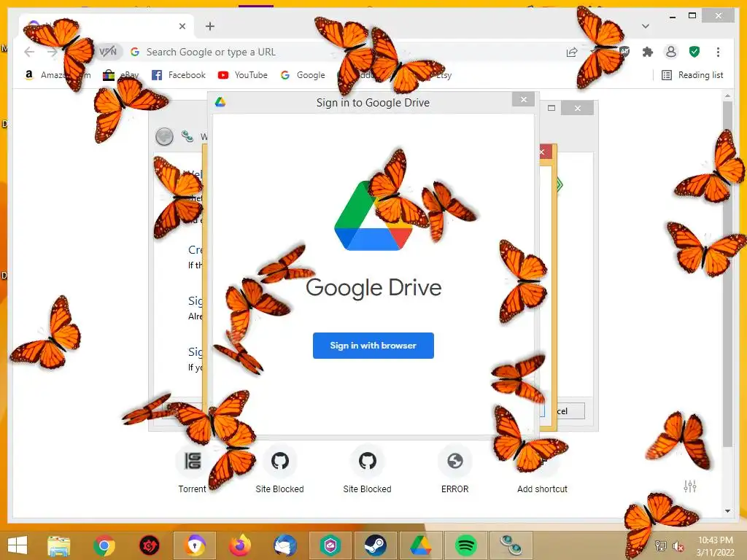
Task: Click the browser back arrow
Action: point(29,52)
